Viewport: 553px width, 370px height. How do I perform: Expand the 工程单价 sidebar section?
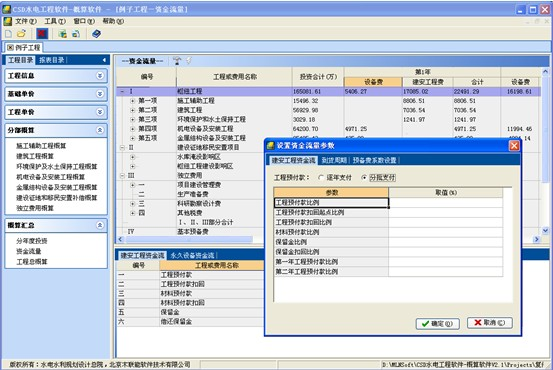(x=100, y=112)
